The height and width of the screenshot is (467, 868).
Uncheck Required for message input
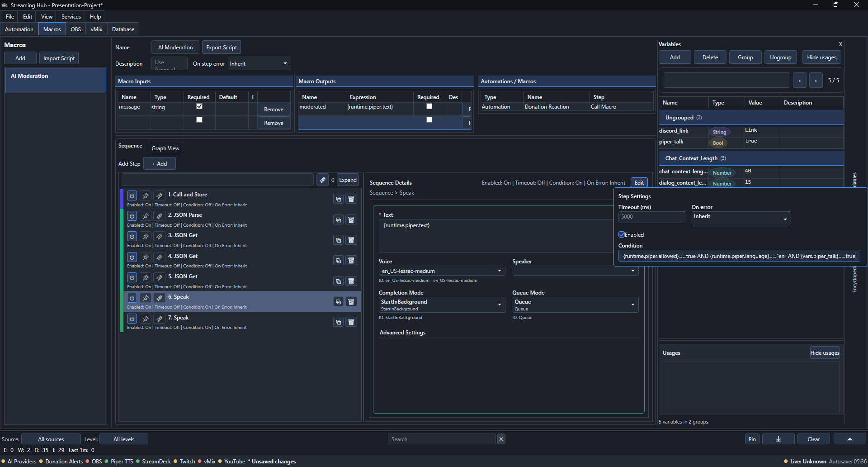click(199, 106)
